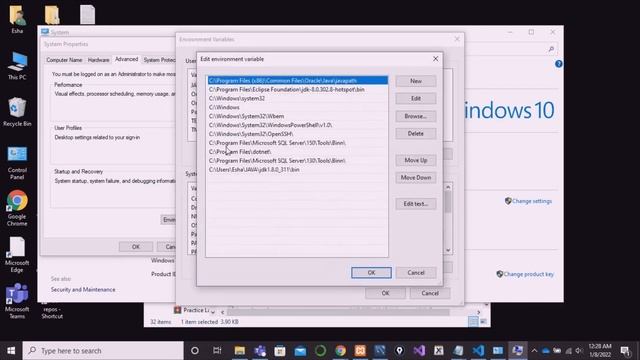Click the Cortana circle on taskbar

tap(195, 351)
